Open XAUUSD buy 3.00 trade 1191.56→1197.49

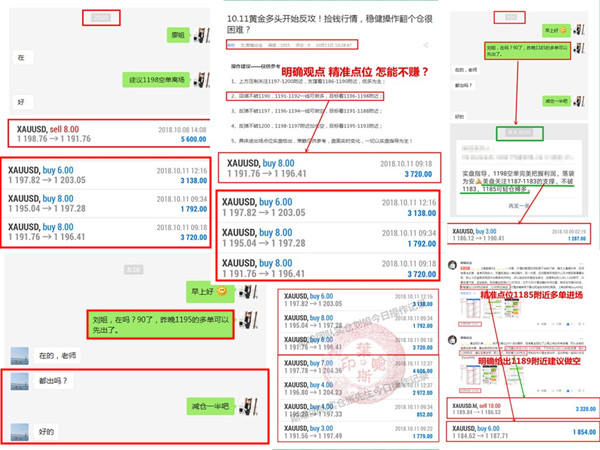358,432
